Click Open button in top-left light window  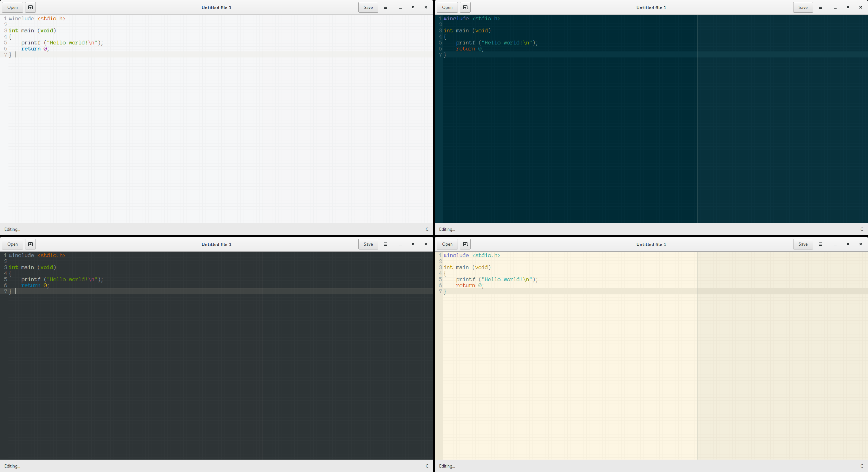pyautogui.click(x=12, y=7)
